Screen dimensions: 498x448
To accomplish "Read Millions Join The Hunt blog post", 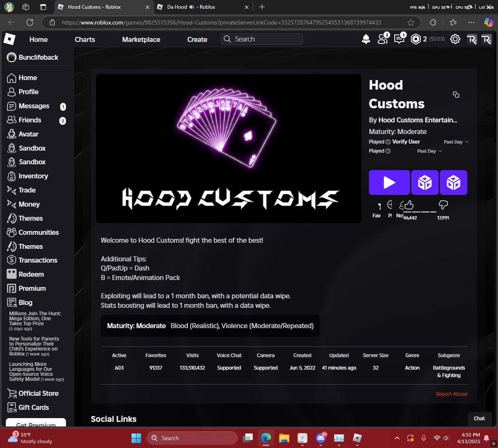I will 35,321.
